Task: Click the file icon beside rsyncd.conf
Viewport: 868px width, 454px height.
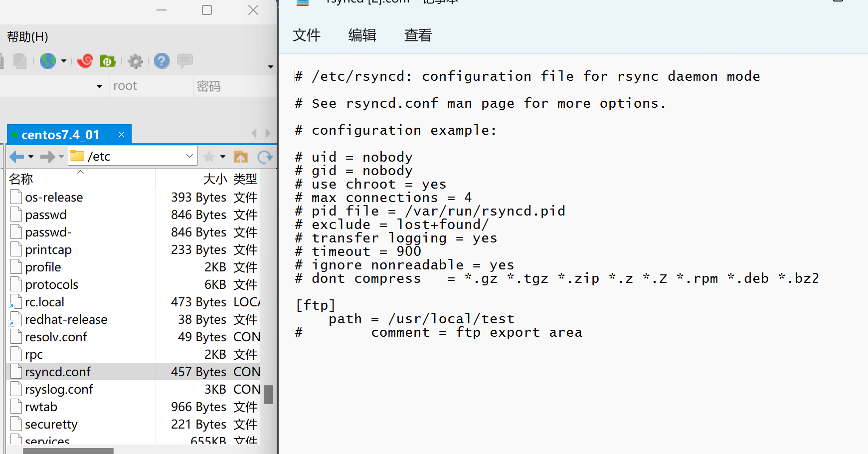Action: tap(16, 372)
